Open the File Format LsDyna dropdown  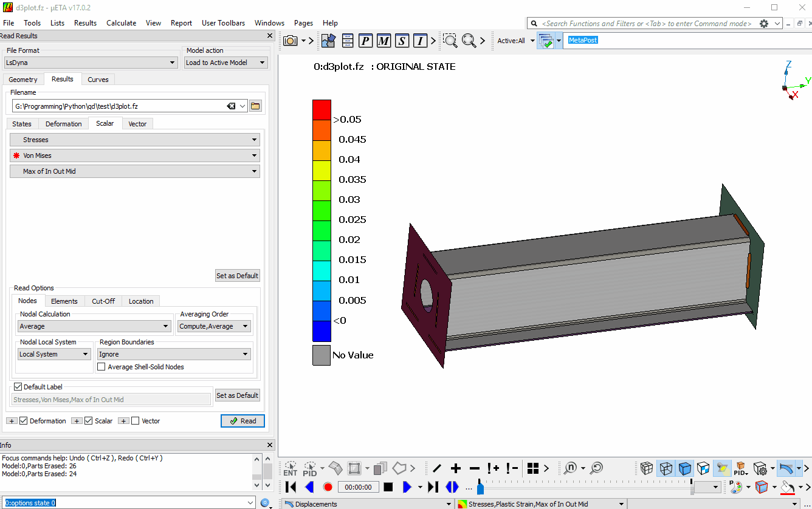click(x=91, y=63)
